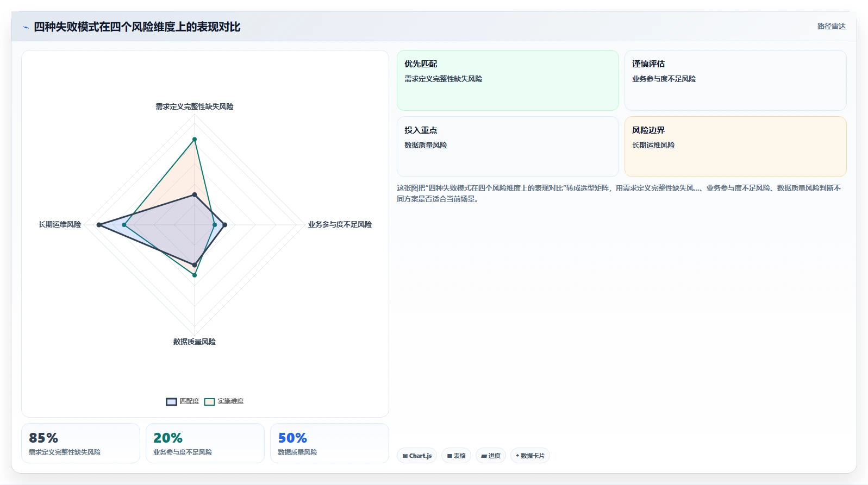Click the 匹配度 data point on the 数据质量风险 axis
Screen dimensions: 868x485
pyautogui.click(x=195, y=265)
